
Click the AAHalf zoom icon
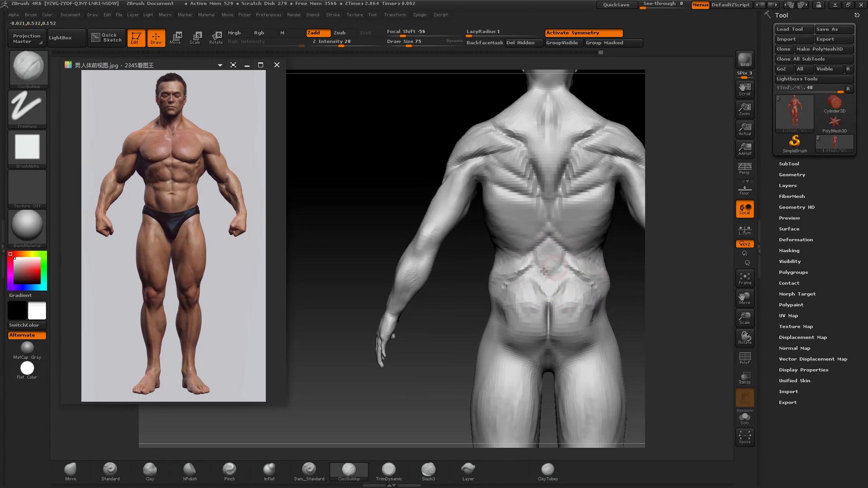click(x=745, y=149)
